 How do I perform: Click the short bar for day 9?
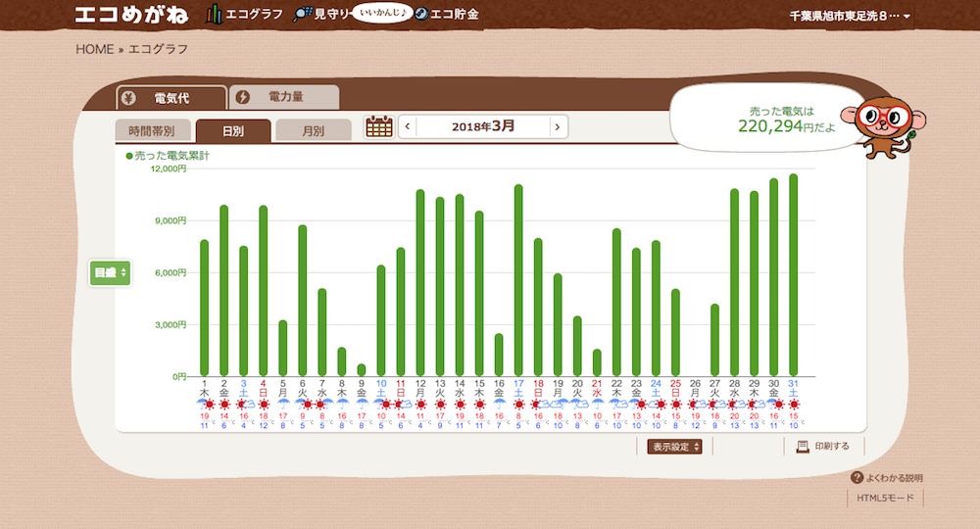362,369
